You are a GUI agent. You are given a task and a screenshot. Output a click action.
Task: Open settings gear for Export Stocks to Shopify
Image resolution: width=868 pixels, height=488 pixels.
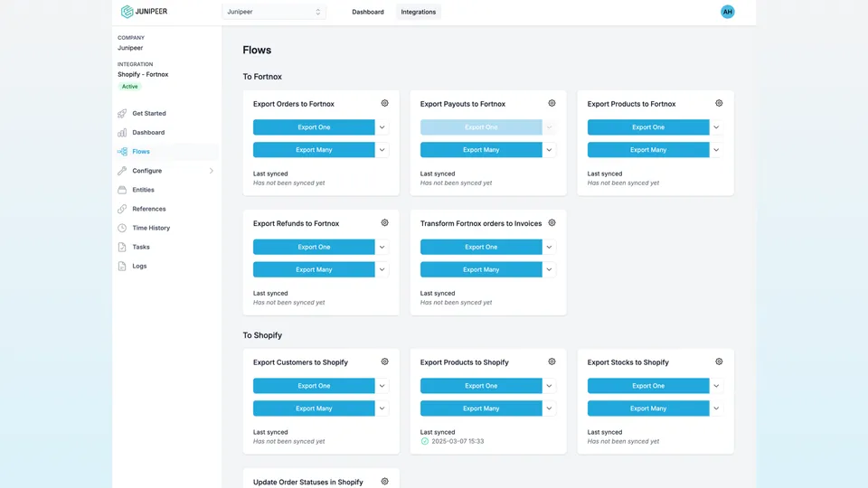click(x=719, y=361)
